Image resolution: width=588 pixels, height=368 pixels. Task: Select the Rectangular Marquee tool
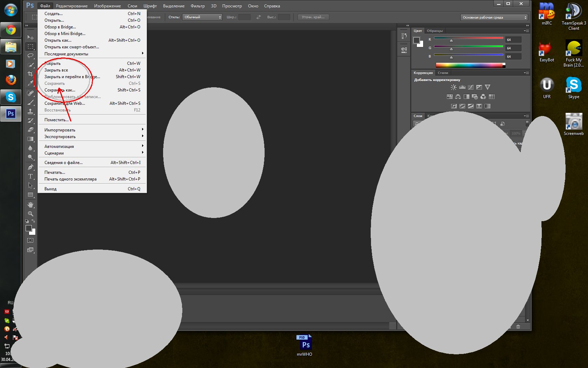pyautogui.click(x=30, y=47)
